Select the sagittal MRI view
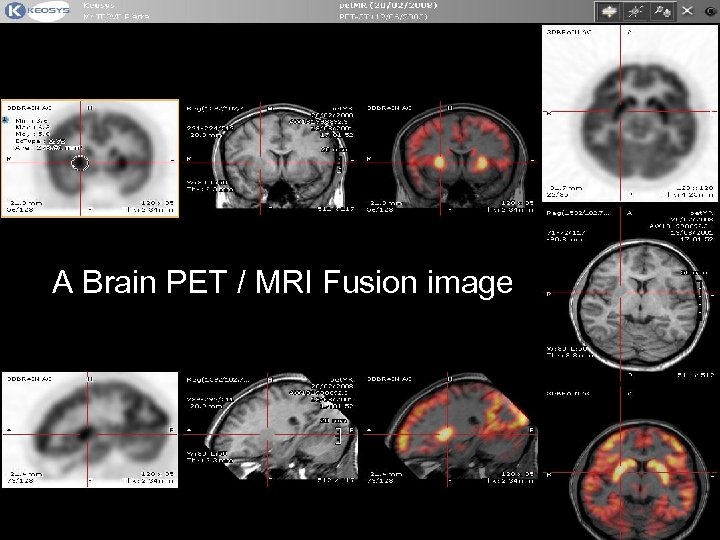The width and height of the screenshot is (720, 540). pos(270,430)
